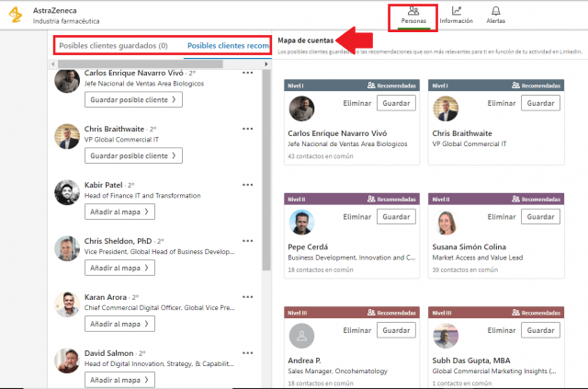Click Guardar on Andrea P. card

coord(396,330)
